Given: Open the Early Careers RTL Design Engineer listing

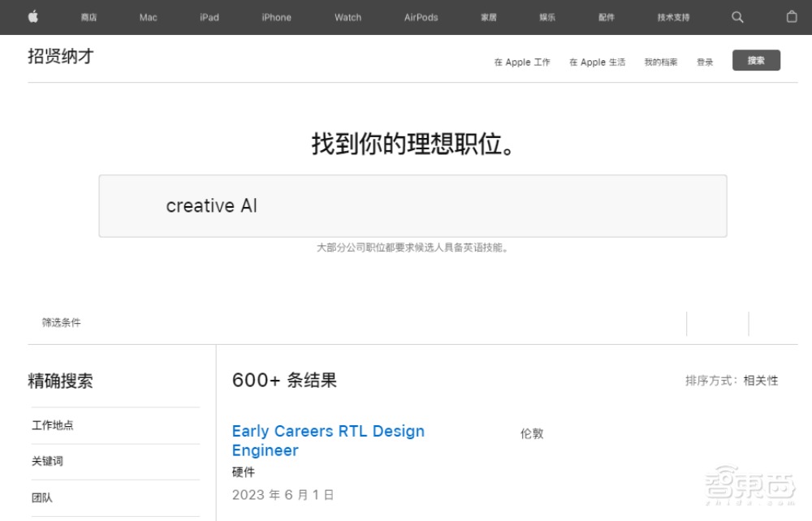Looking at the screenshot, I should click(328, 441).
